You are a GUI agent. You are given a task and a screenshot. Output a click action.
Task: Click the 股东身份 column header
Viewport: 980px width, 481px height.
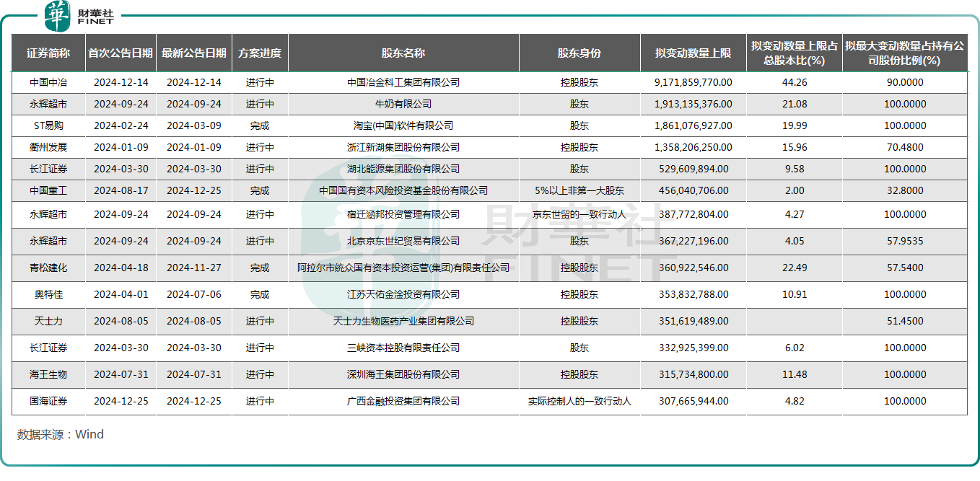pos(579,53)
